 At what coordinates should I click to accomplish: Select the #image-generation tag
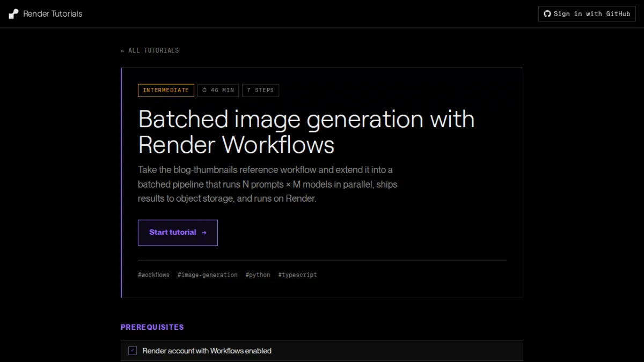pyautogui.click(x=208, y=275)
